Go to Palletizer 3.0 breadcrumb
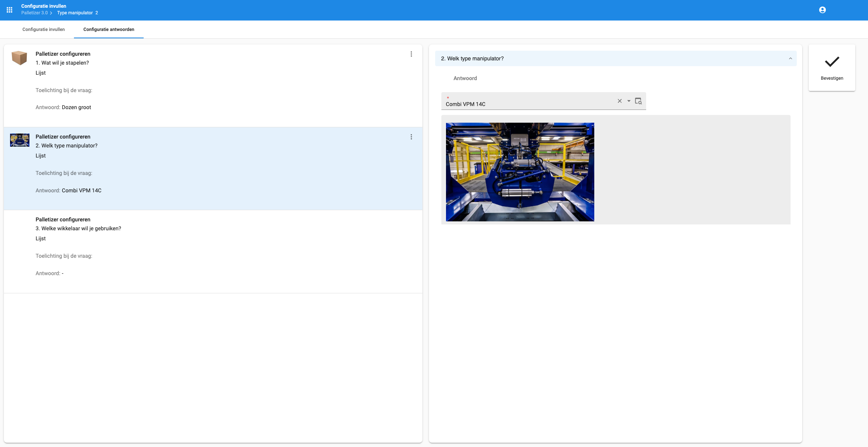 34,13
